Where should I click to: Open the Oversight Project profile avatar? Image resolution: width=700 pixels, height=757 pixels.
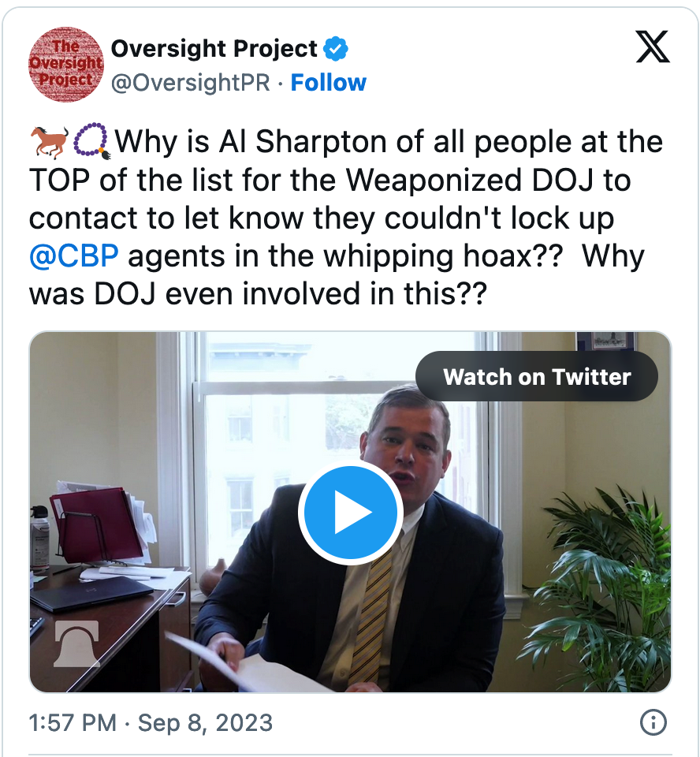(66, 64)
